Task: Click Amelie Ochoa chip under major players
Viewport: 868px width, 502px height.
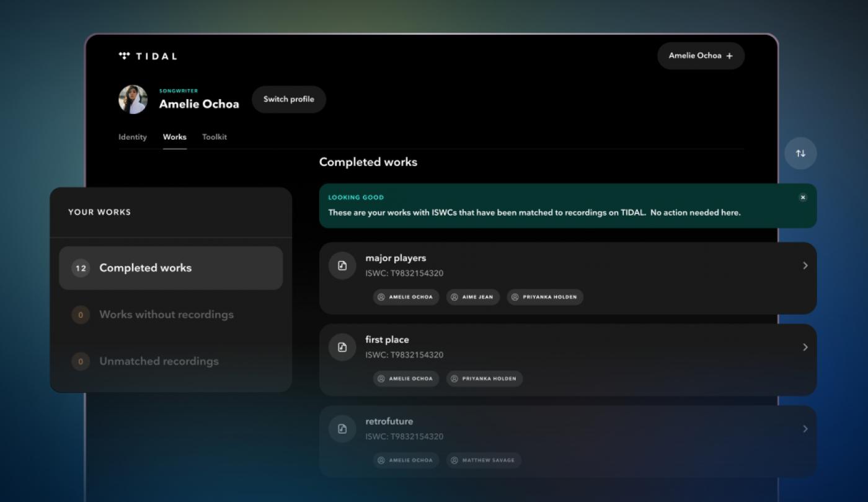Action: [406, 297]
